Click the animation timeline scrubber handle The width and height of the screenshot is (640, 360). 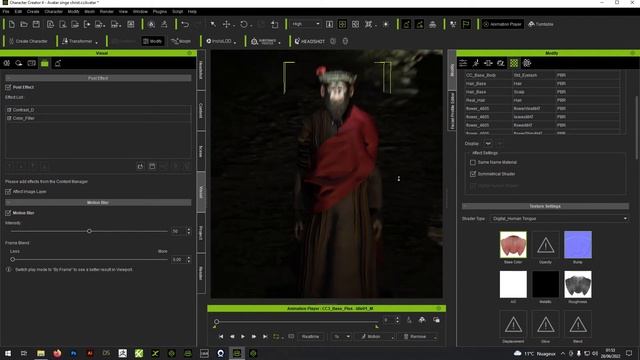[x=217, y=322]
